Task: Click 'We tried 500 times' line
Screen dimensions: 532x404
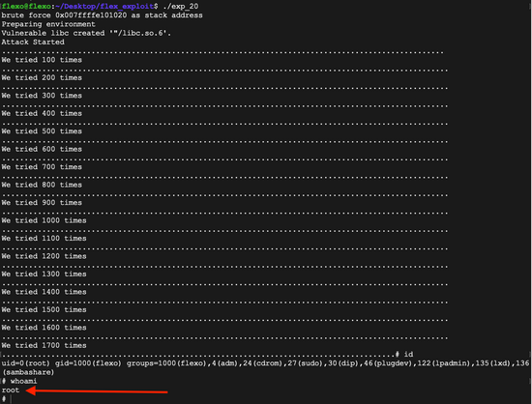Action: pos(42,131)
